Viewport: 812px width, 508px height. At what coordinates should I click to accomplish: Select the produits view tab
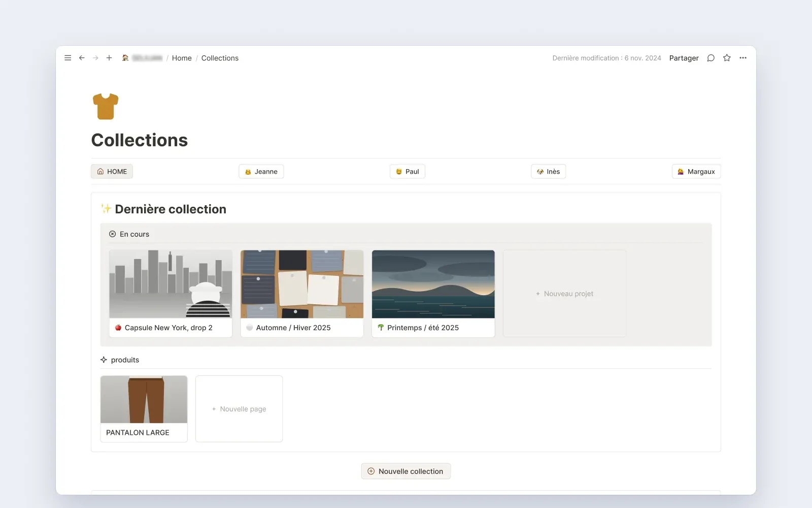120,360
